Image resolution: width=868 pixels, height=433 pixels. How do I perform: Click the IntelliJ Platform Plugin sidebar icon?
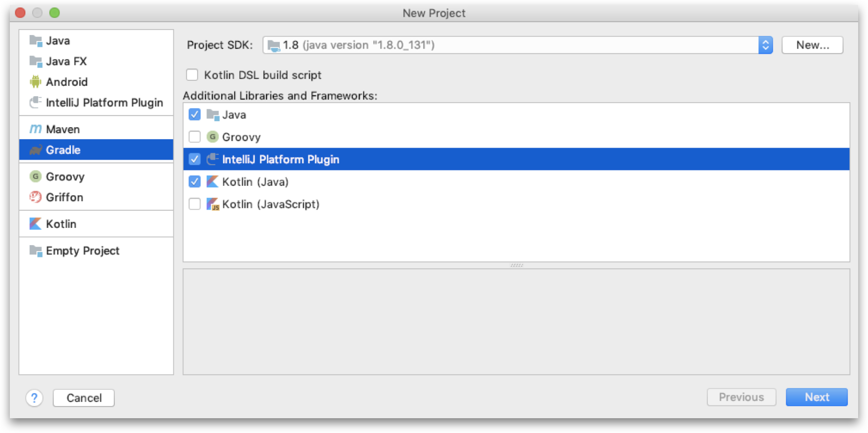pos(35,103)
